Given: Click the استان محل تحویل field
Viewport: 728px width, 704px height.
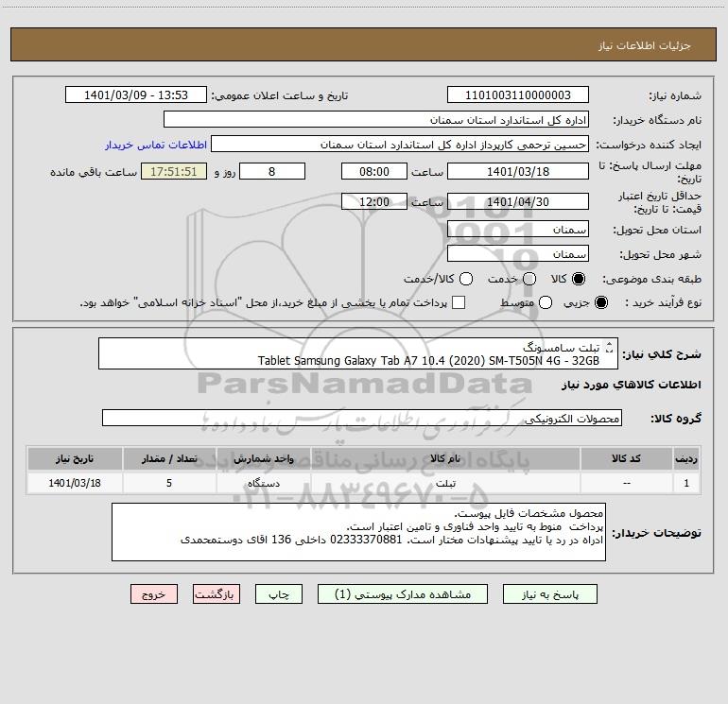Looking at the screenshot, I should (x=518, y=229).
